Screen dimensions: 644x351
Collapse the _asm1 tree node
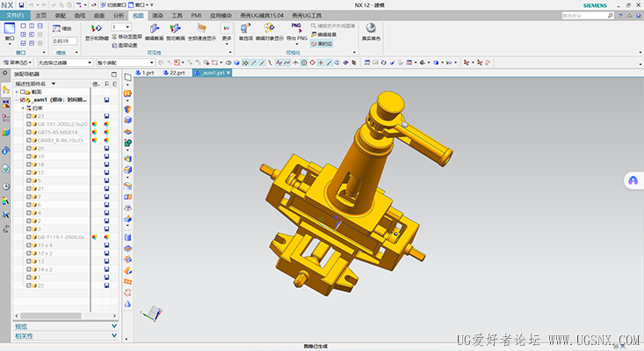[x=17, y=100]
